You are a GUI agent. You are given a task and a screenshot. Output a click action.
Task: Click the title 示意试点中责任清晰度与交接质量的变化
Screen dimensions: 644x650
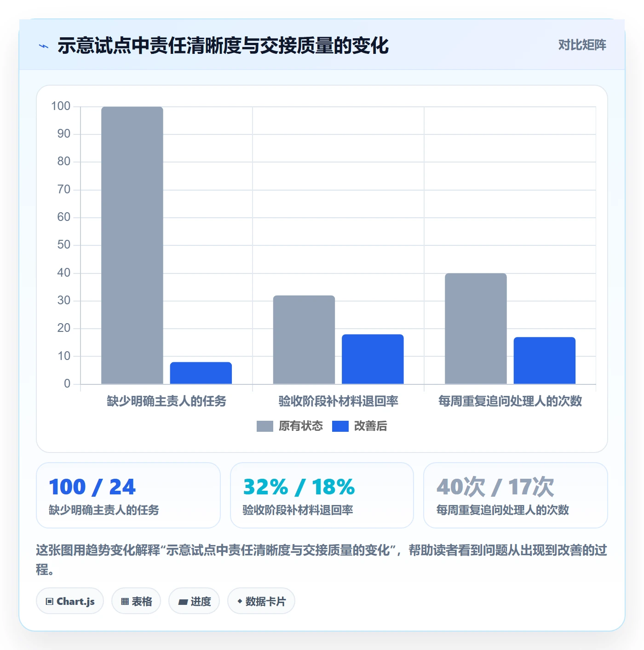223,46
